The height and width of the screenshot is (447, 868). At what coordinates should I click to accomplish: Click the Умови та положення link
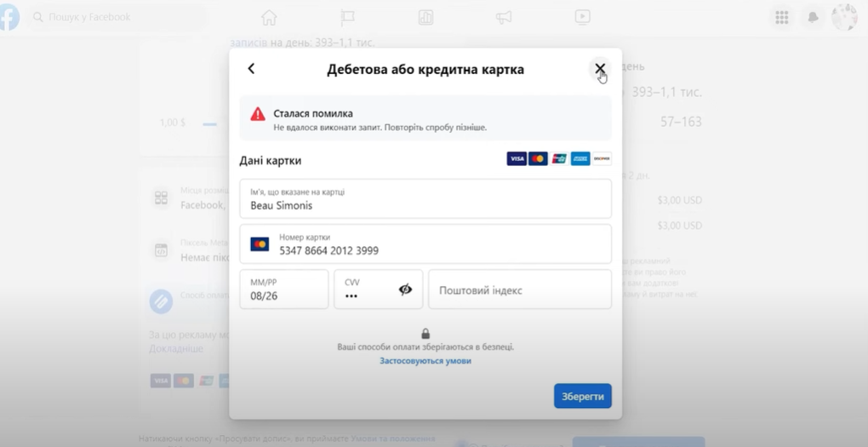click(392, 438)
